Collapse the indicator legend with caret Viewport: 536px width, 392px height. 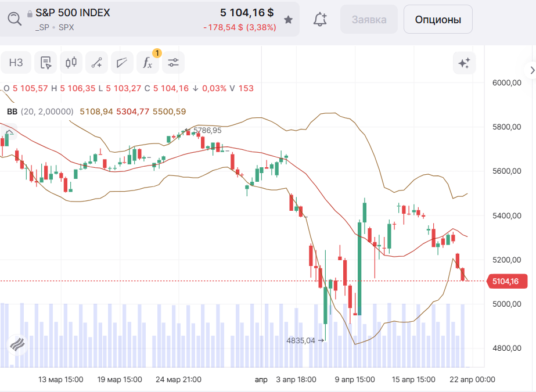pyautogui.click(x=9, y=132)
